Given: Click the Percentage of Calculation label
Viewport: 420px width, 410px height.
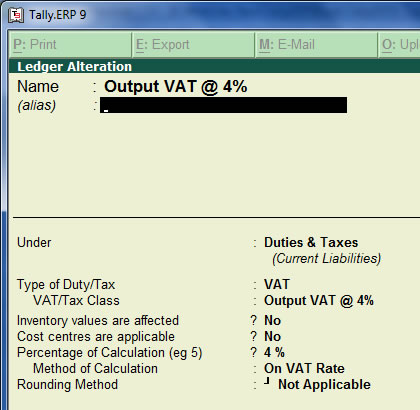Looking at the screenshot, I should [x=110, y=353].
